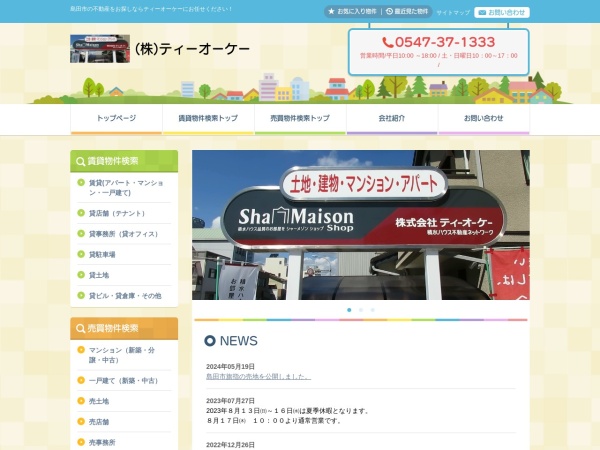Open the 賃貸物件検索トップ navigation tab
The image size is (600, 450).
point(208,119)
